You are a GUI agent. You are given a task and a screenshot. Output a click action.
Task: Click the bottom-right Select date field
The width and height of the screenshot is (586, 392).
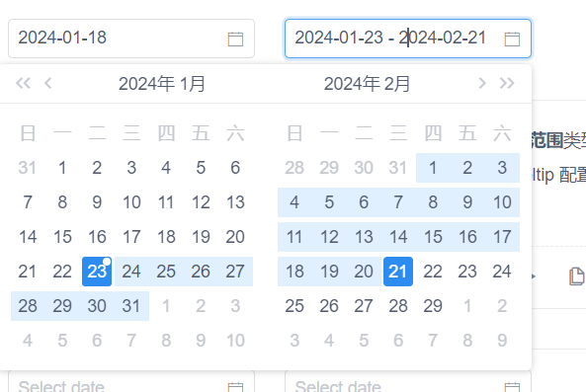[408, 381]
